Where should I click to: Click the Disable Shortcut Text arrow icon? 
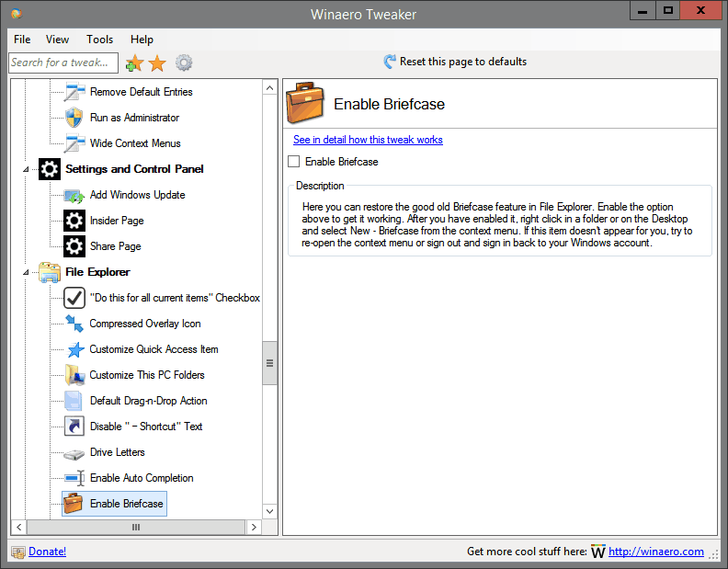point(74,427)
